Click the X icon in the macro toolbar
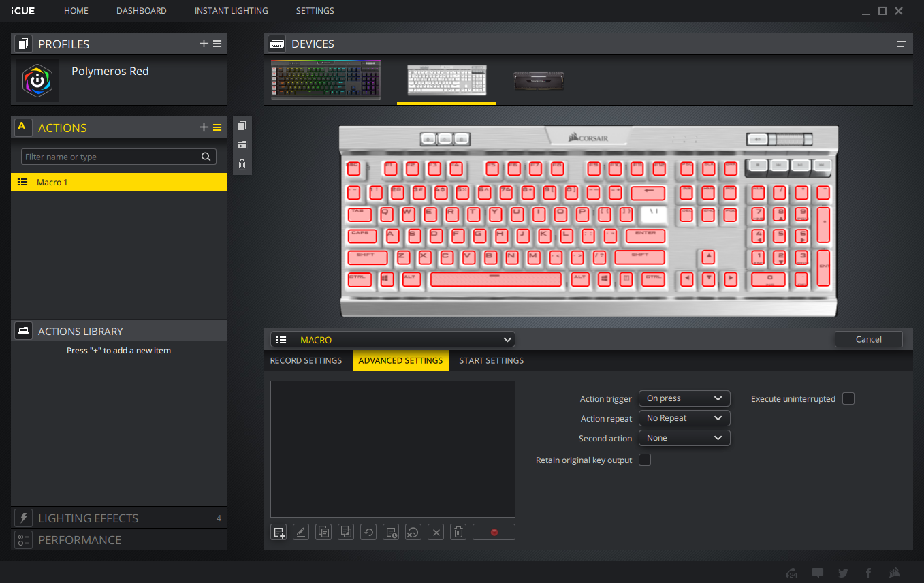 coord(436,532)
